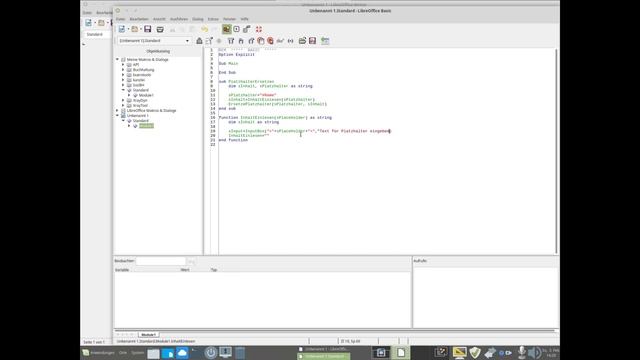This screenshot has height=360, width=640.
Task: Expand the XrayTool library node
Action: pos(123,105)
